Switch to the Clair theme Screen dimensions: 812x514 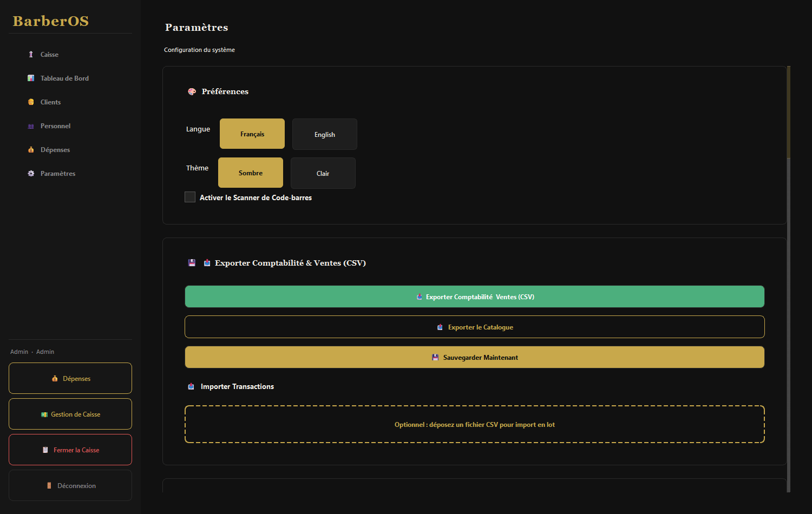323,173
